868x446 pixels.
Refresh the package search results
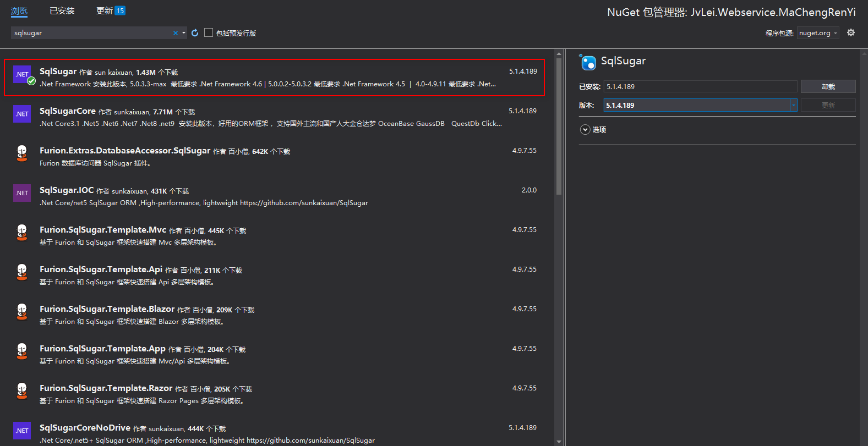(195, 33)
